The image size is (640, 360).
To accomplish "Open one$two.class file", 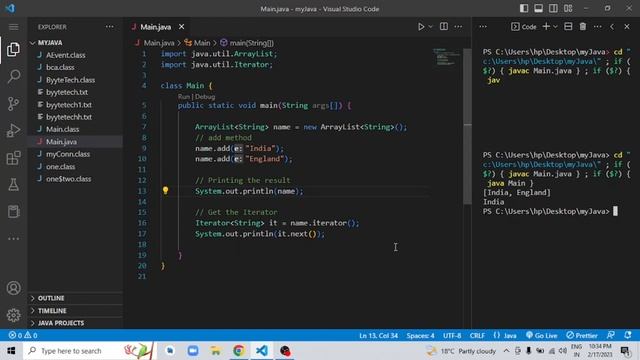I will 69,179.
